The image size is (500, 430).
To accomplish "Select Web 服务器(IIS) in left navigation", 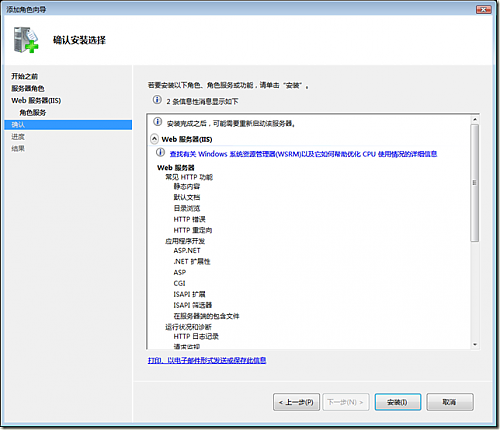I will pyautogui.click(x=36, y=100).
